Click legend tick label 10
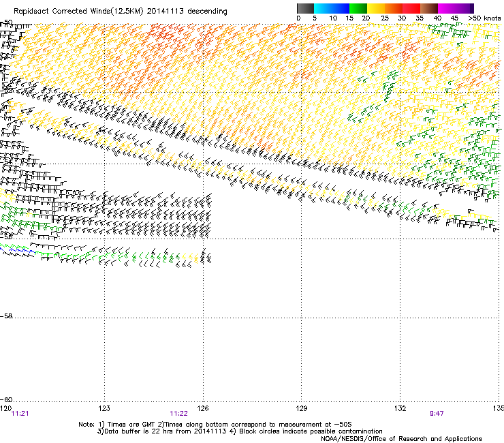This screenshot has height=443, width=504. coord(333,18)
